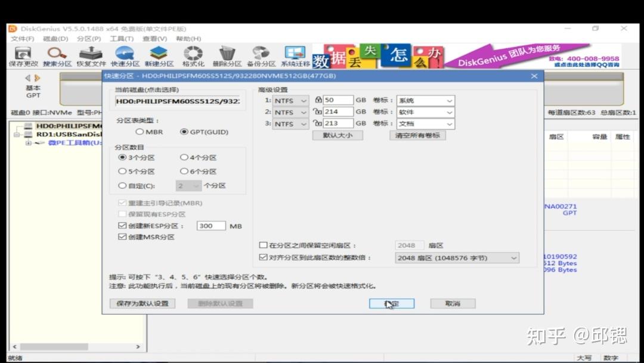The image size is (644, 363).
Task: Open the Help (帮助) menu
Action: [x=188, y=39]
